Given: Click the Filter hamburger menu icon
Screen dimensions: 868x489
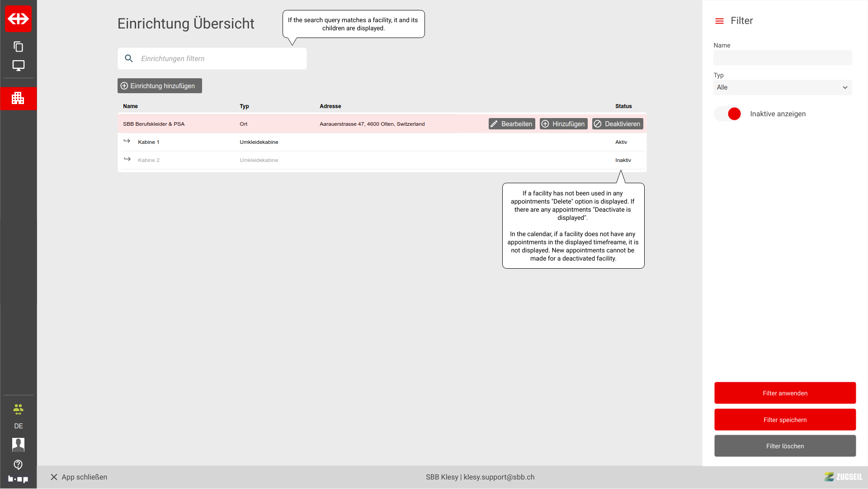Looking at the screenshot, I should [x=719, y=21].
